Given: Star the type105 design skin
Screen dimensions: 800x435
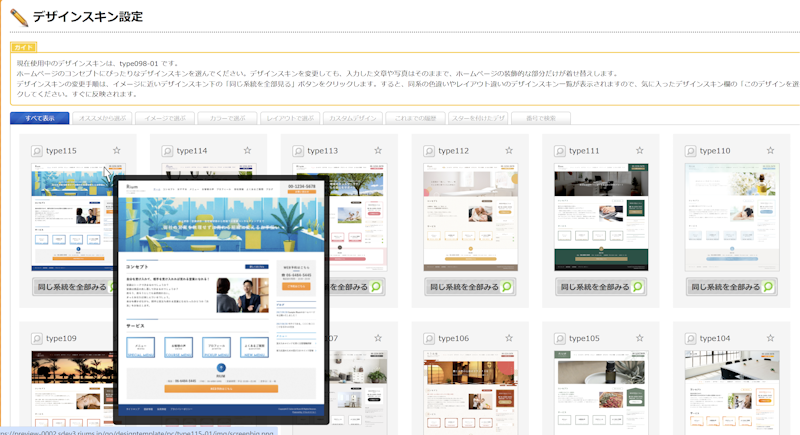Looking at the screenshot, I should pos(639,338).
